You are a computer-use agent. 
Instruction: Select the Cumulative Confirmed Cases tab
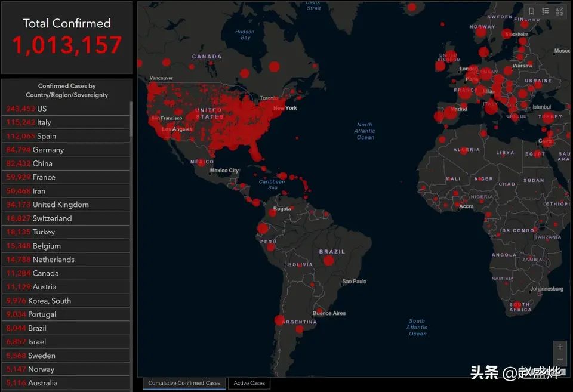[x=184, y=383]
